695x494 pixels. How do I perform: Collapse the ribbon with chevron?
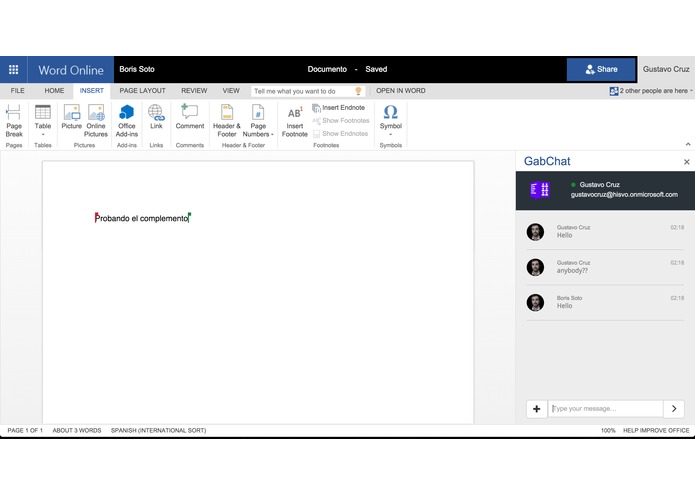(688, 144)
